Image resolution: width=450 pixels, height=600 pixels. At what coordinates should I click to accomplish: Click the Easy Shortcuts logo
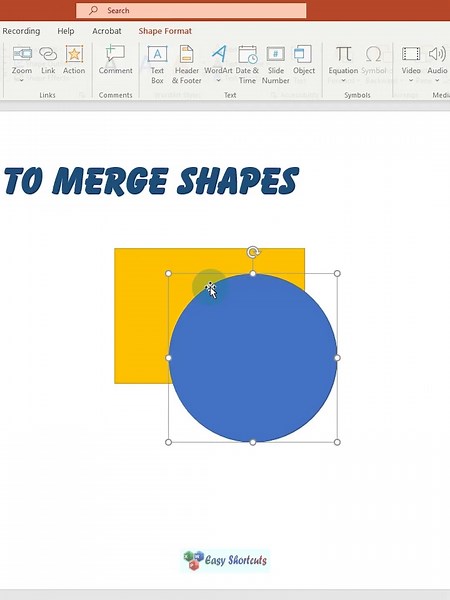tap(225, 561)
